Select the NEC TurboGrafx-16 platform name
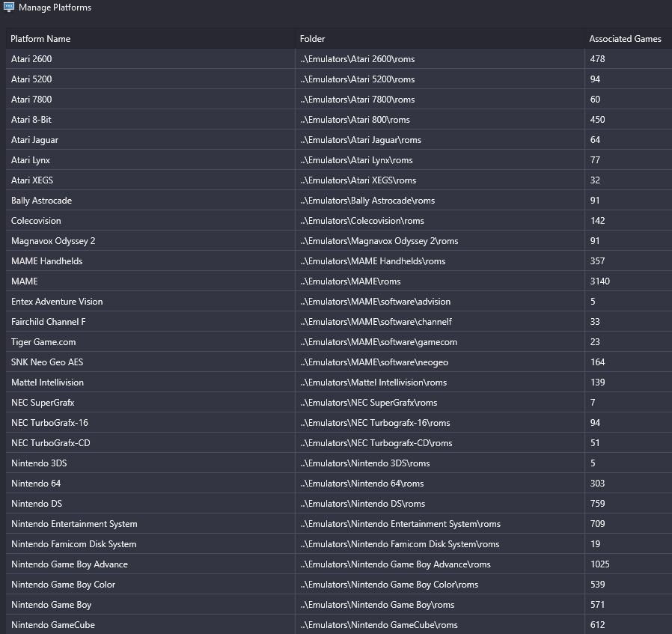 (x=49, y=423)
